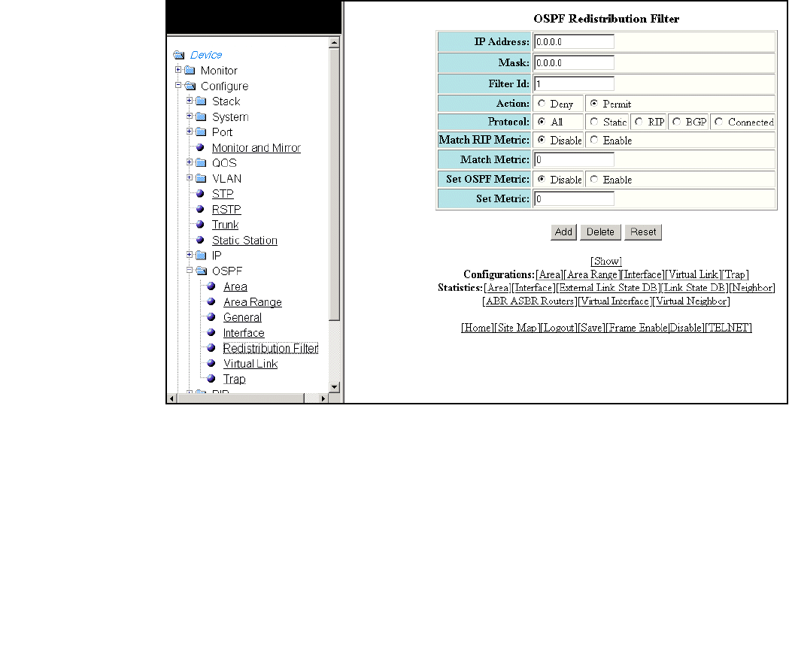Click bullet icon beside General
Image resolution: width=789 pixels, height=672 pixels.
click(x=211, y=317)
